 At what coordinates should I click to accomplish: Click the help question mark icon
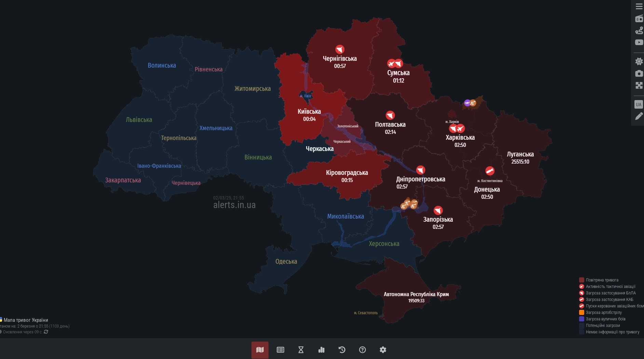pyautogui.click(x=362, y=350)
